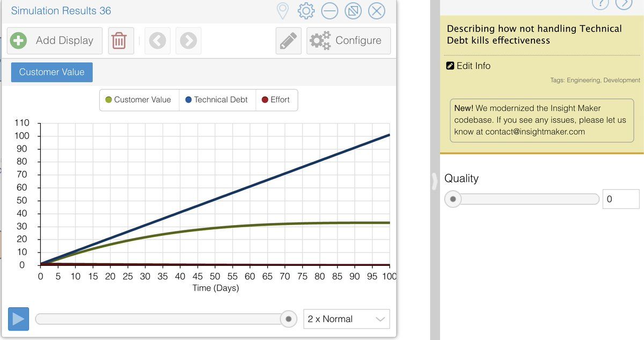Click the Quality label
The width and height of the screenshot is (644, 340).
click(x=461, y=178)
